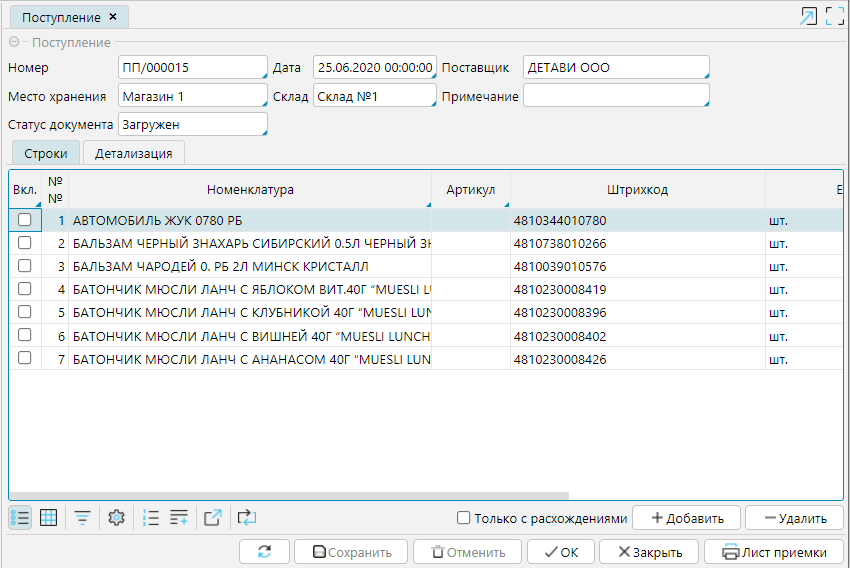Check the box for АВТОМОБИЛЬ ЖУК row
Image resolution: width=850 pixels, height=568 pixels.
tap(24, 220)
